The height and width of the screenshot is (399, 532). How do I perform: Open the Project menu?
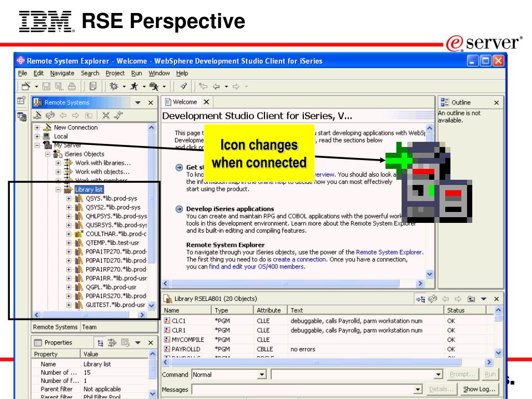pyautogui.click(x=115, y=73)
